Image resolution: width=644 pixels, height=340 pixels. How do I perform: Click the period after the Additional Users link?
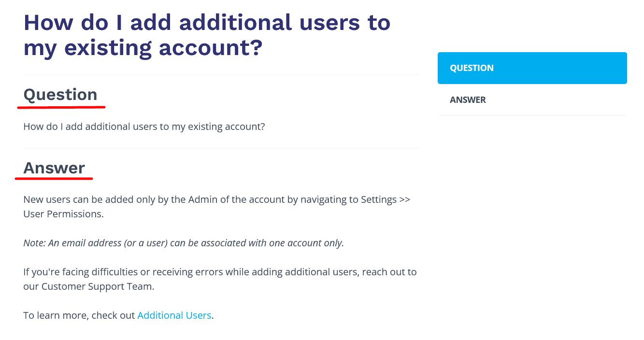[x=213, y=315]
